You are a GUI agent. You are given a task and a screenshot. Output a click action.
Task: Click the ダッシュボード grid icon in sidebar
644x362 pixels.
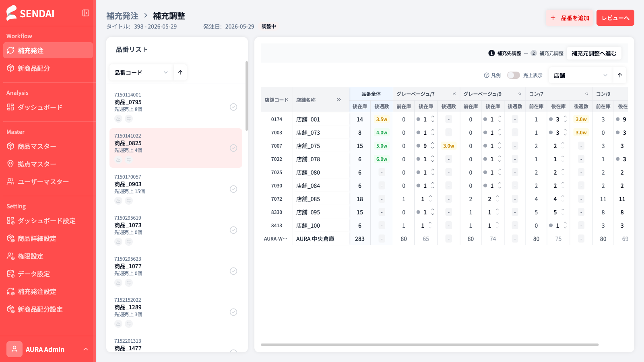pyautogui.click(x=10, y=107)
